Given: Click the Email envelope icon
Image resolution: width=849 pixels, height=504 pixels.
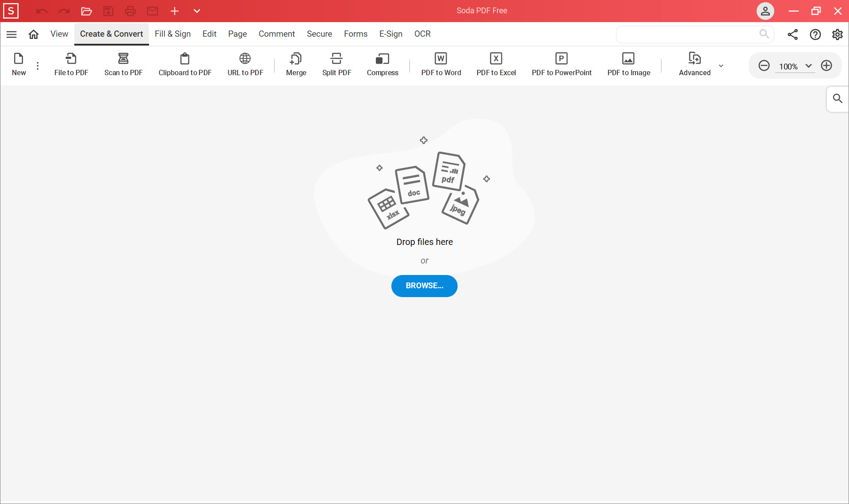Looking at the screenshot, I should pyautogui.click(x=153, y=11).
